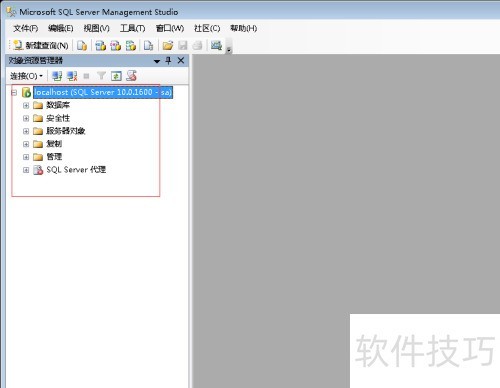This screenshot has width=500, height=388.
Task: Click the Database Engine Query icon beside 新建查询
Action: pyautogui.click(x=82, y=45)
